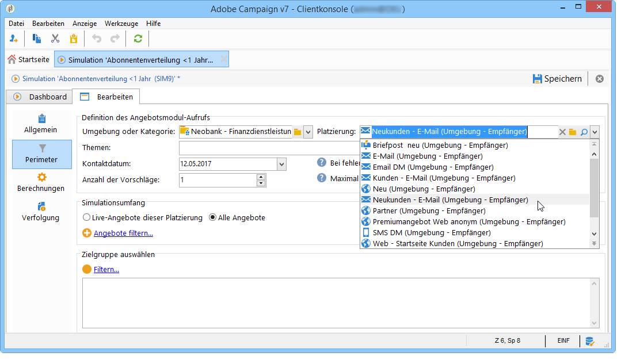Close the simulation editor via gray X
The height and width of the screenshot is (364, 629).
599,79
